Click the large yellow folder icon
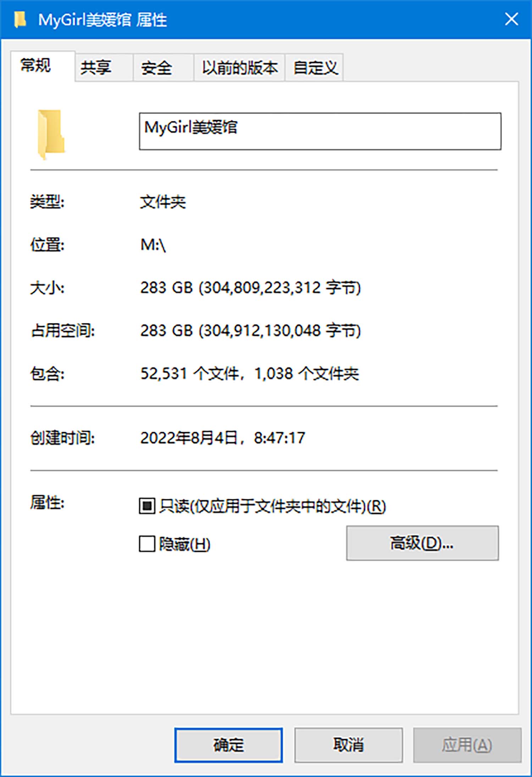Image resolution: width=532 pixels, height=777 pixels. tap(51, 134)
